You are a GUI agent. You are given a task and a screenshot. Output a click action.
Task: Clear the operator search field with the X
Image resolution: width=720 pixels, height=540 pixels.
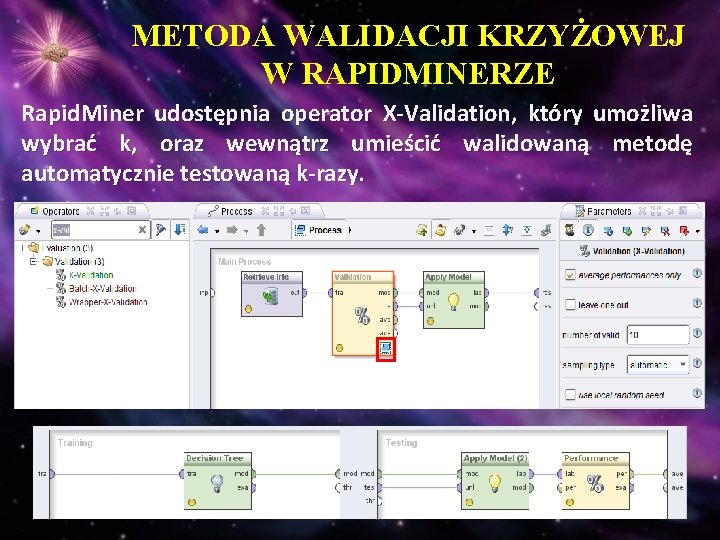click(x=143, y=230)
